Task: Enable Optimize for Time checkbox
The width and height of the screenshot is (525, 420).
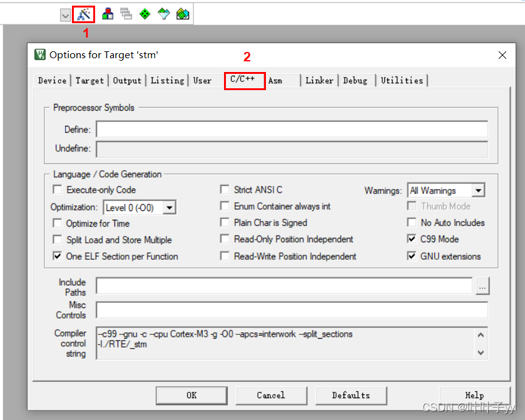Action: click(58, 223)
